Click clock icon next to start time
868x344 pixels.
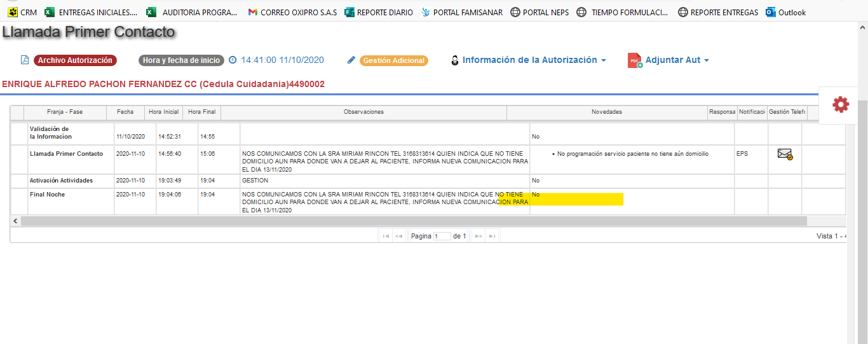click(x=233, y=60)
